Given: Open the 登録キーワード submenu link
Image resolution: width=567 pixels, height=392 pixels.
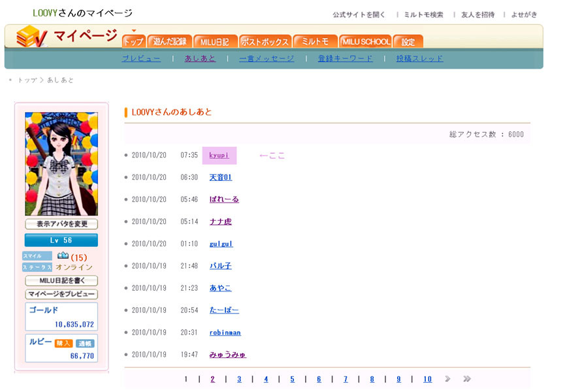Looking at the screenshot, I should [x=345, y=59].
